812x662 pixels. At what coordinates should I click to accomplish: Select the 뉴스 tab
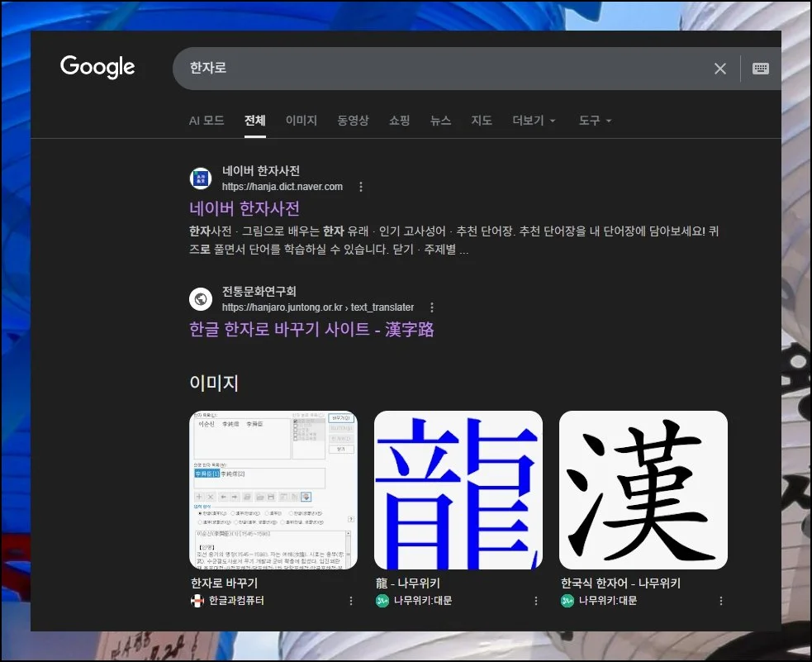tap(440, 120)
